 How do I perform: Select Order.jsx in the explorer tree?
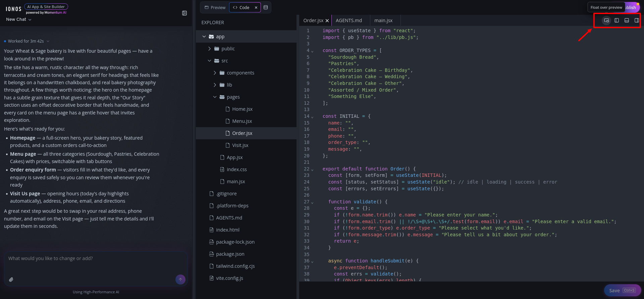[246, 133]
